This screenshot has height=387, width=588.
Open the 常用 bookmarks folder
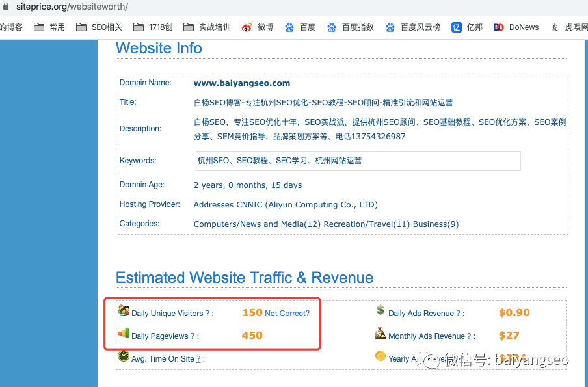(x=49, y=27)
